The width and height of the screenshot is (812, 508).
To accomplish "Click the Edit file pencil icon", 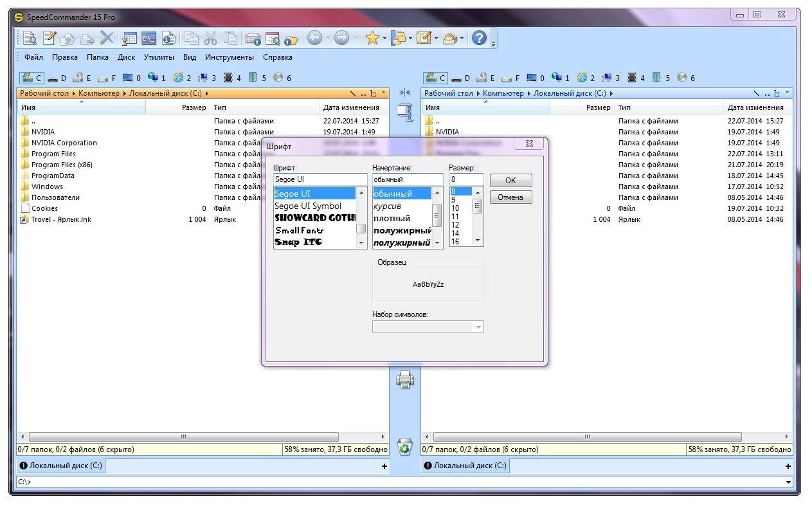I will (50, 39).
